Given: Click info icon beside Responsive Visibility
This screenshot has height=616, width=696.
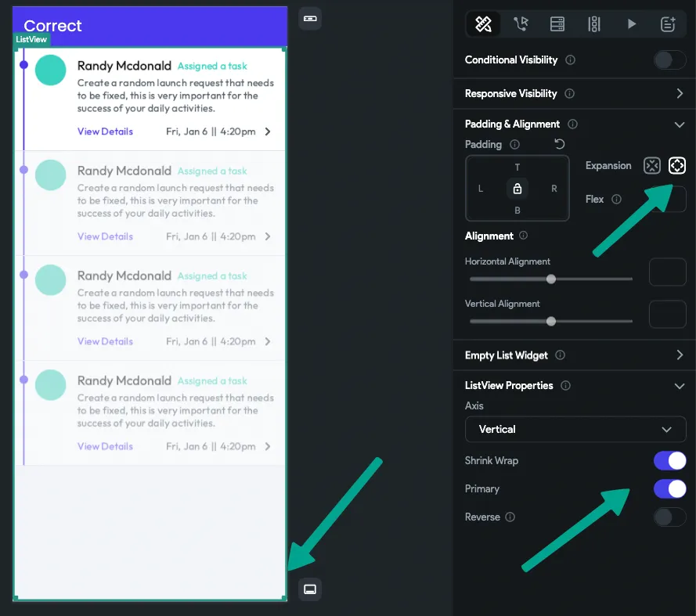Looking at the screenshot, I should [569, 94].
